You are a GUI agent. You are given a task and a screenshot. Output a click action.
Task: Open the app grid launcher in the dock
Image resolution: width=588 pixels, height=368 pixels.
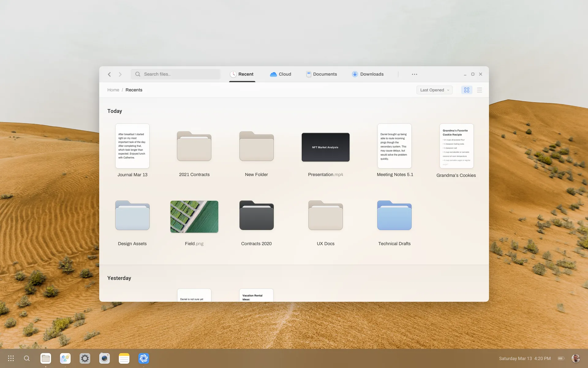point(11,358)
